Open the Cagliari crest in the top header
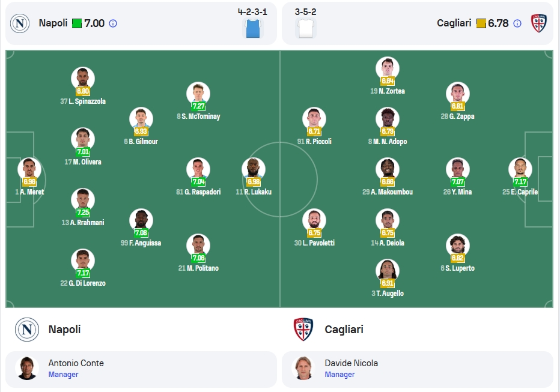This screenshot has width=560, height=392. click(x=538, y=23)
